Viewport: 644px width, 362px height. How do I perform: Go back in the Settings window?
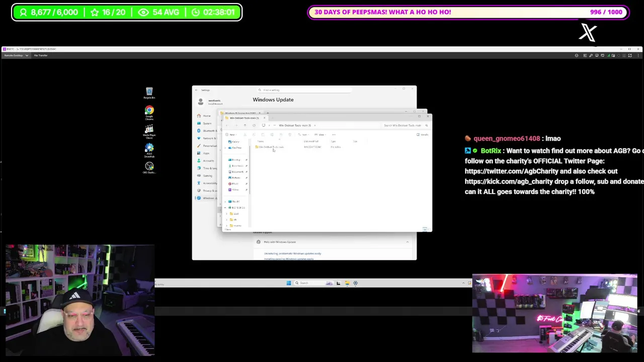tap(196, 90)
